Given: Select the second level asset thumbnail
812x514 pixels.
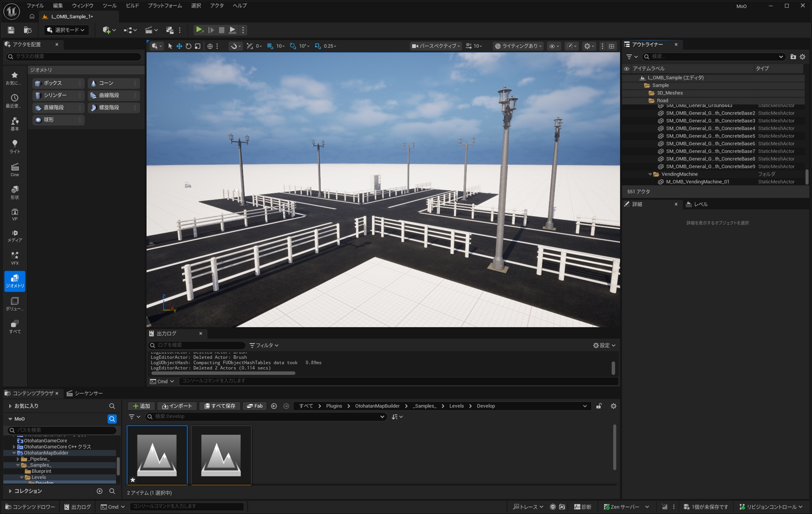Looking at the screenshot, I should pos(221,455).
